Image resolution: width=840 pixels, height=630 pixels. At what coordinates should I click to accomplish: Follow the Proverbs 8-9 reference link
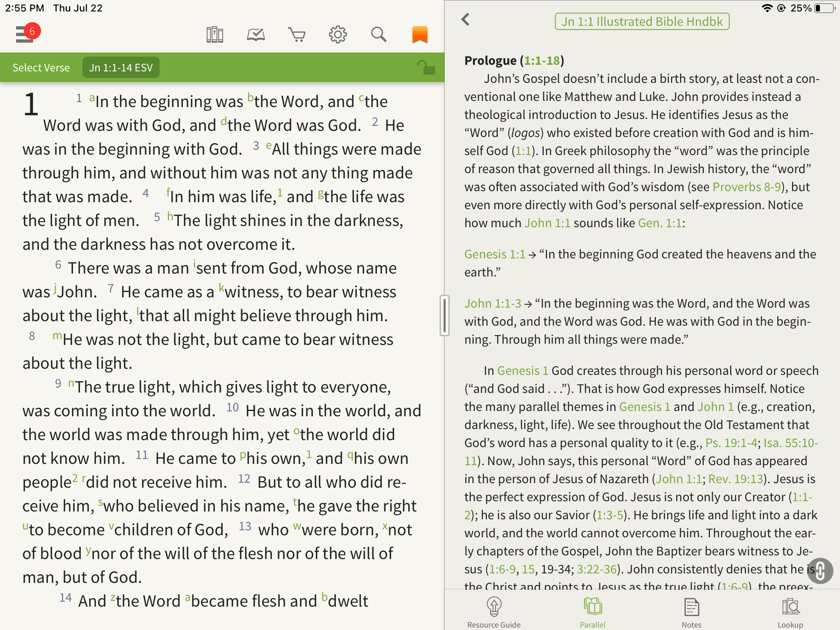click(x=746, y=187)
